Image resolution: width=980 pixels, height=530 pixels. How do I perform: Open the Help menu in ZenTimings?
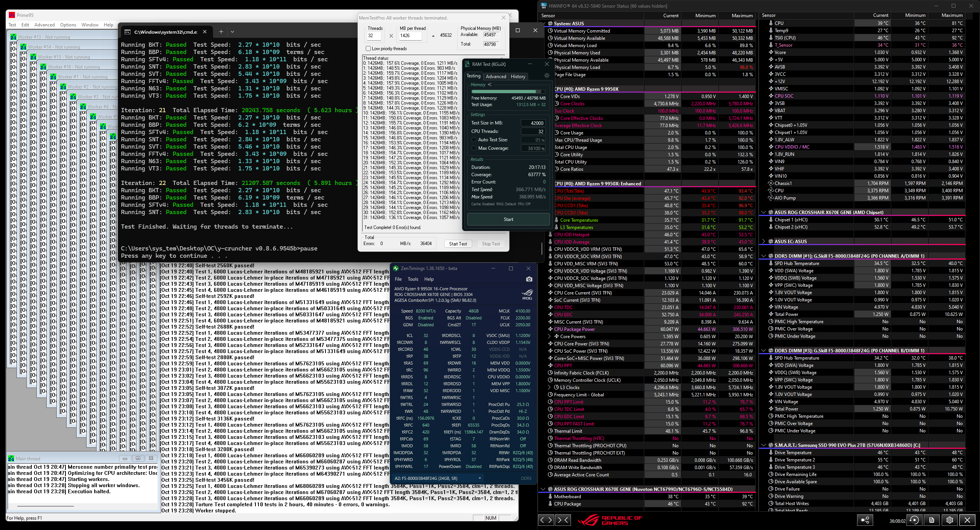429,279
